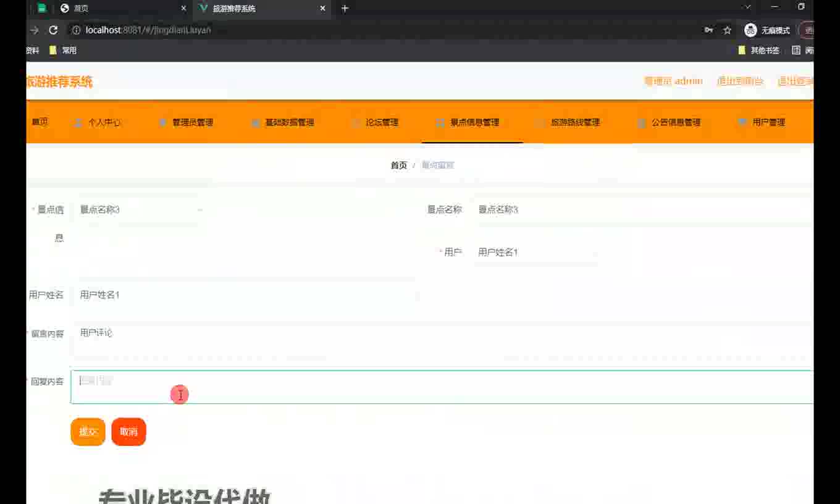Open a new browser tab with plus icon
This screenshot has height=504, width=840.
pyautogui.click(x=345, y=8)
